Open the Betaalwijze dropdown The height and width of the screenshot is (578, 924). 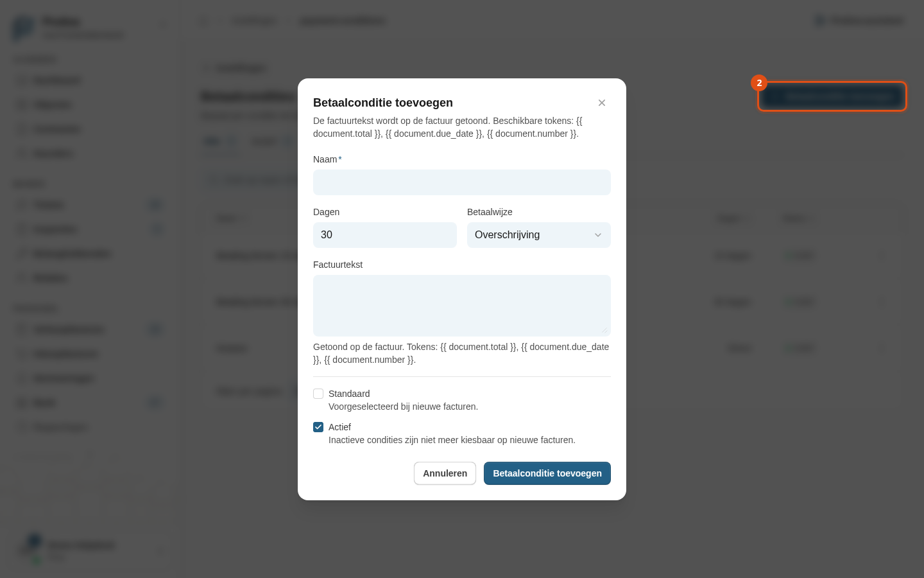[x=539, y=235]
